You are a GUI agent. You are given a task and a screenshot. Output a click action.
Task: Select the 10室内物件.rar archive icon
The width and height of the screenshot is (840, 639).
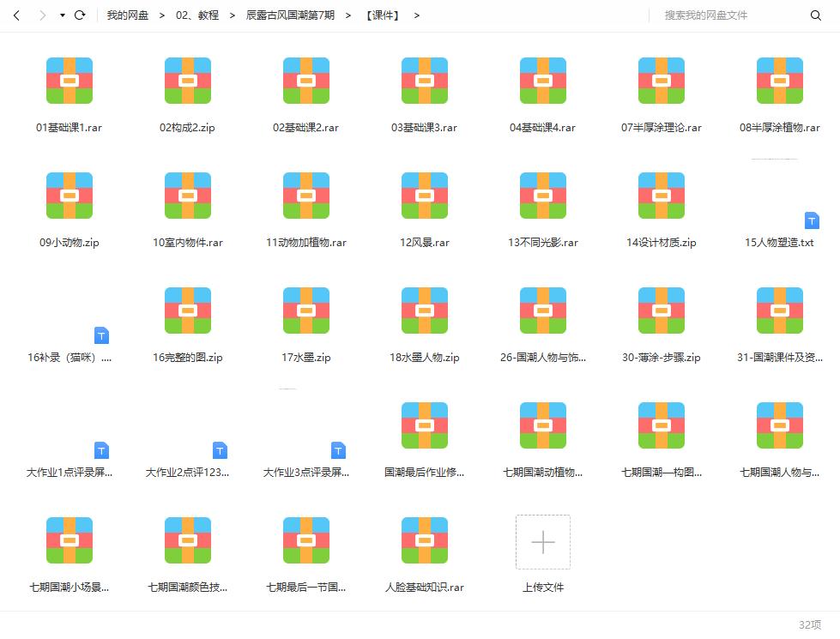(188, 196)
